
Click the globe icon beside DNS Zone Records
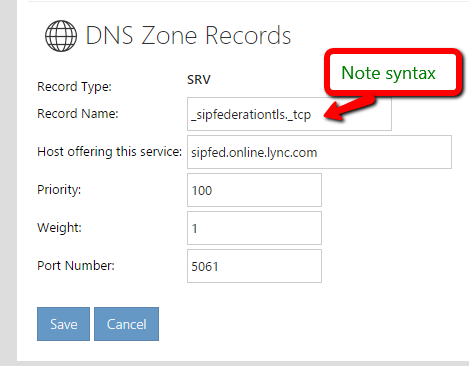pyautogui.click(x=61, y=36)
